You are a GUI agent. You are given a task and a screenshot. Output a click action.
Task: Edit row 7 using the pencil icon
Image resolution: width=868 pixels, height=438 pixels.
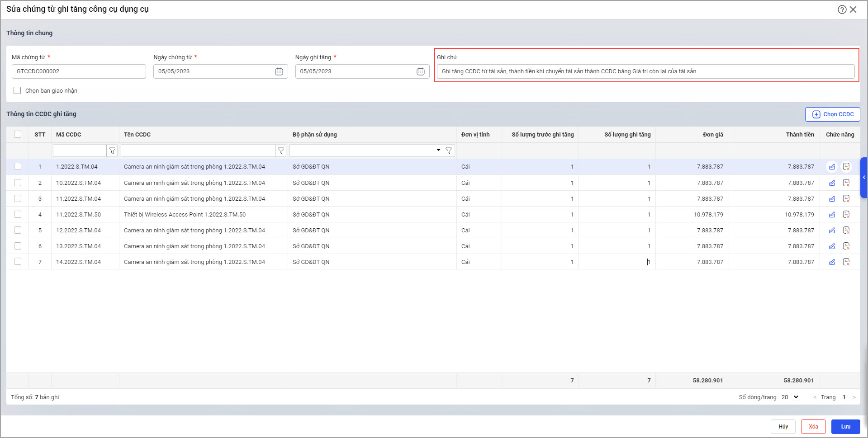pyautogui.click(x=832, y=262)
